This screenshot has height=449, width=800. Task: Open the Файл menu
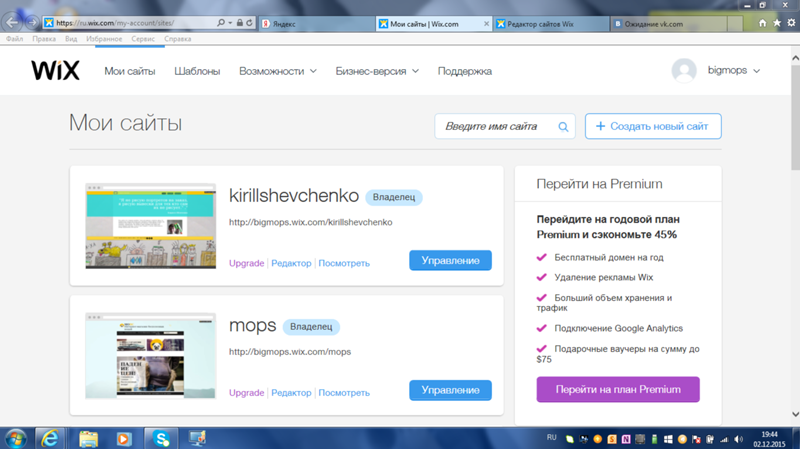pos(14,39)
